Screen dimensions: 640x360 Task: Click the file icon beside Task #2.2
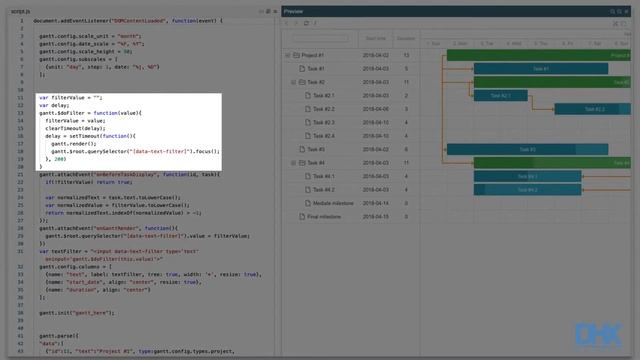point(308,109)
